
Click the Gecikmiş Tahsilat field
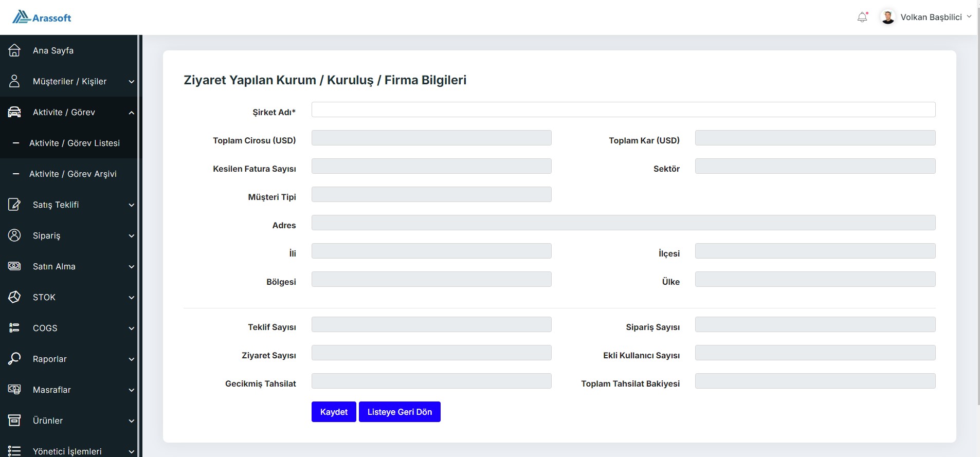pyautogui.click(x=431, y=381)
